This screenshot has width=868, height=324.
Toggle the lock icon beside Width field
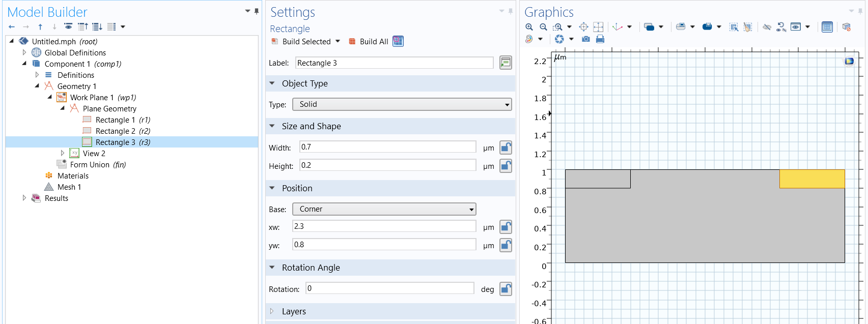tap(506, 148)
